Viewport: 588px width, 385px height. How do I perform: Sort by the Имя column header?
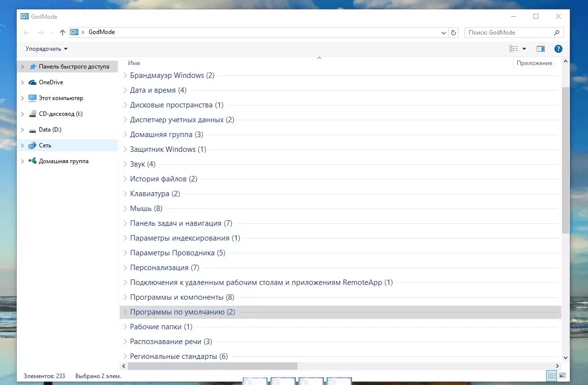click(134, 63)
